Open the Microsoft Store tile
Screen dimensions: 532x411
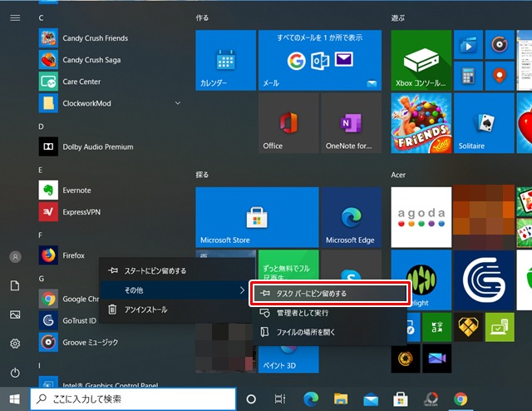click(x=257, y=218)
